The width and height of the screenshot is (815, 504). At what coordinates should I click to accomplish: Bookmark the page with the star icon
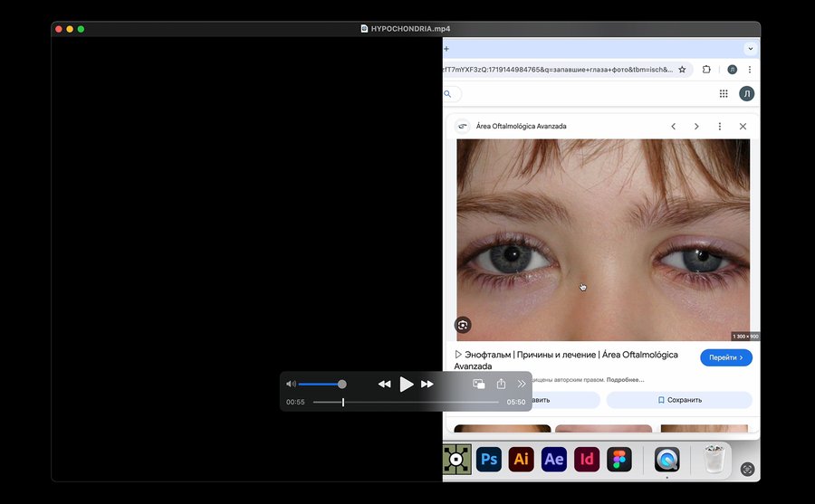click(682, 70)
